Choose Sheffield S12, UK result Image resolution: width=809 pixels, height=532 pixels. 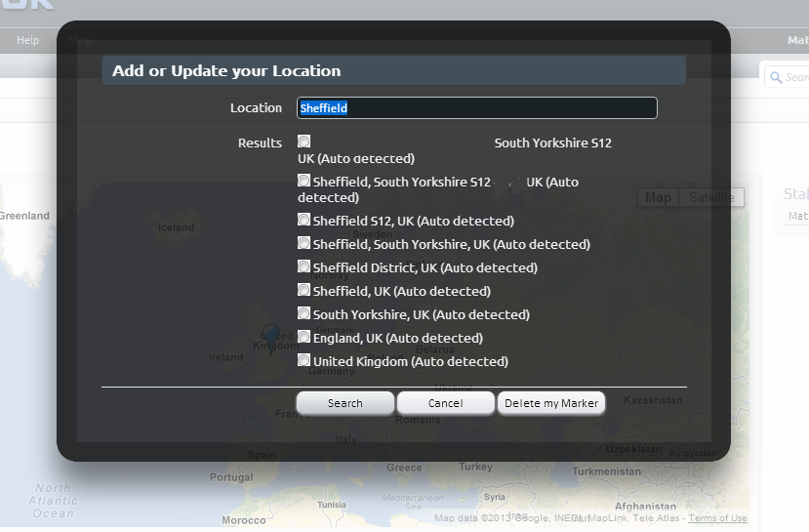click(x=303, y=220)
